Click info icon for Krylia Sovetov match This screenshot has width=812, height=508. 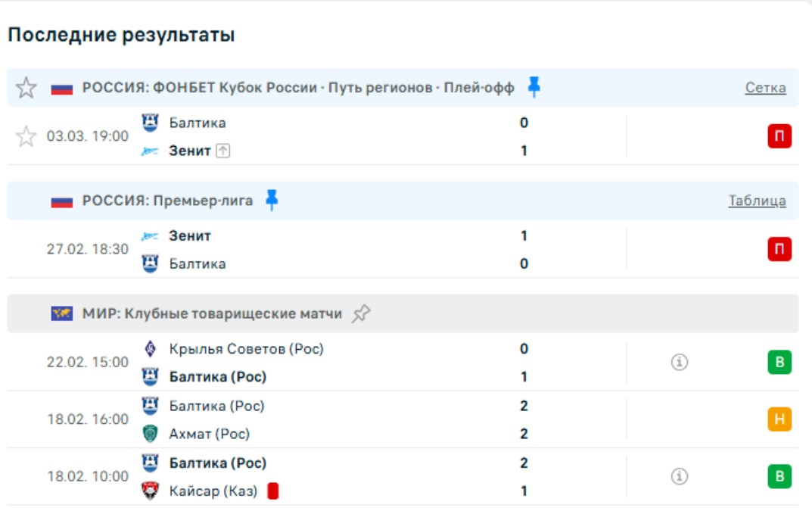680,363
